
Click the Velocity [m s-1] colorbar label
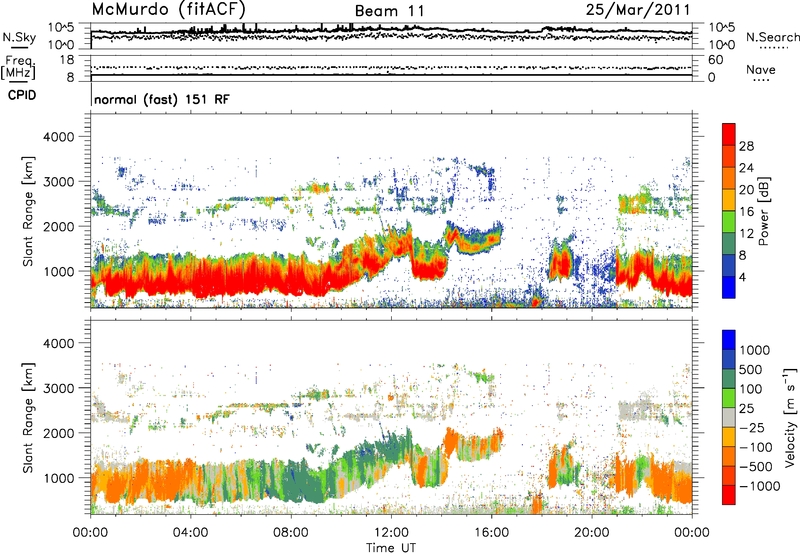(x=790, y=417)
